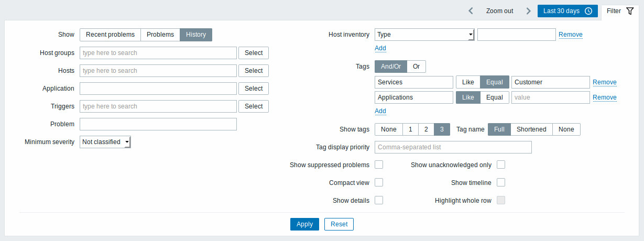Set tag evaluation to Or
The image size is (644, 241).
[x=417, y=67]
